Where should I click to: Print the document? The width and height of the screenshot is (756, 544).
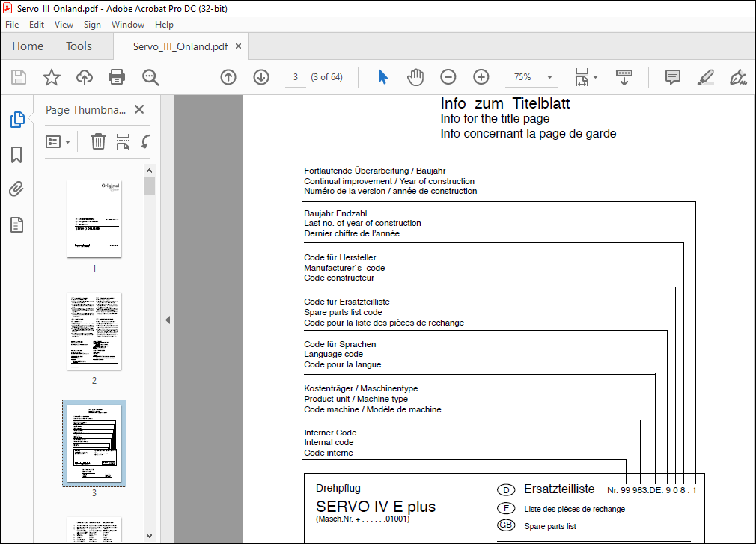coord(117,77)
